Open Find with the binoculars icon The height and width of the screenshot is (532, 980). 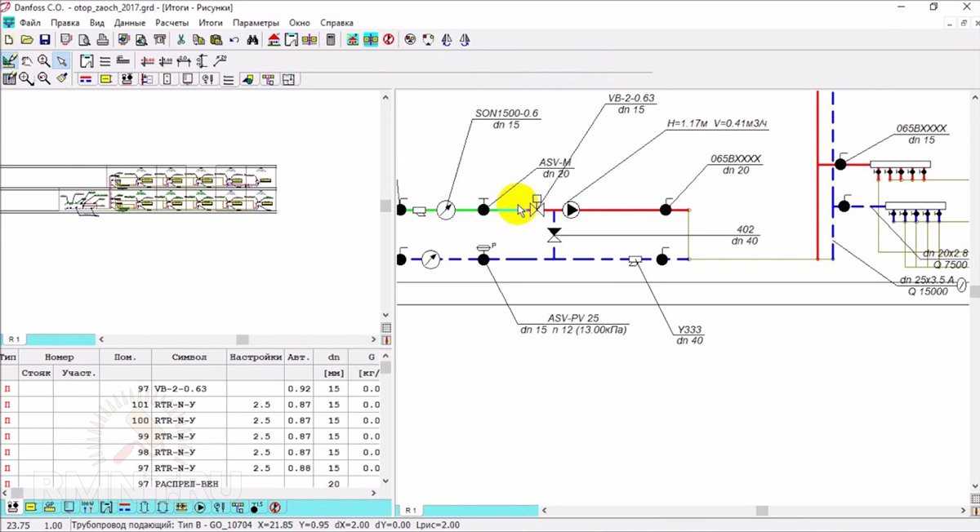[252, 39]
